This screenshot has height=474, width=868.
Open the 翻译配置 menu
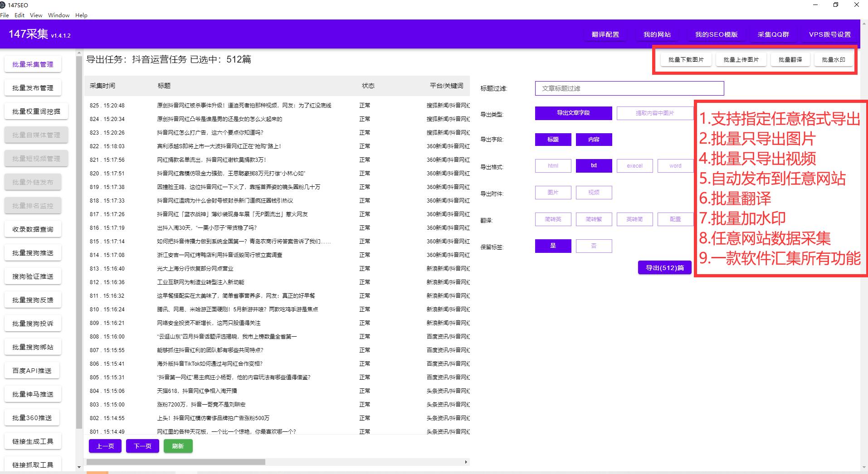605,34
